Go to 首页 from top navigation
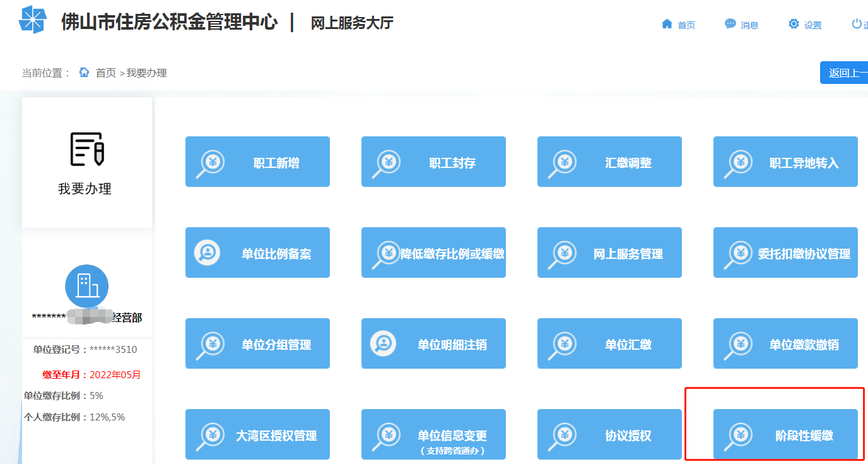 pyautogui.click(x=679, y=24)
